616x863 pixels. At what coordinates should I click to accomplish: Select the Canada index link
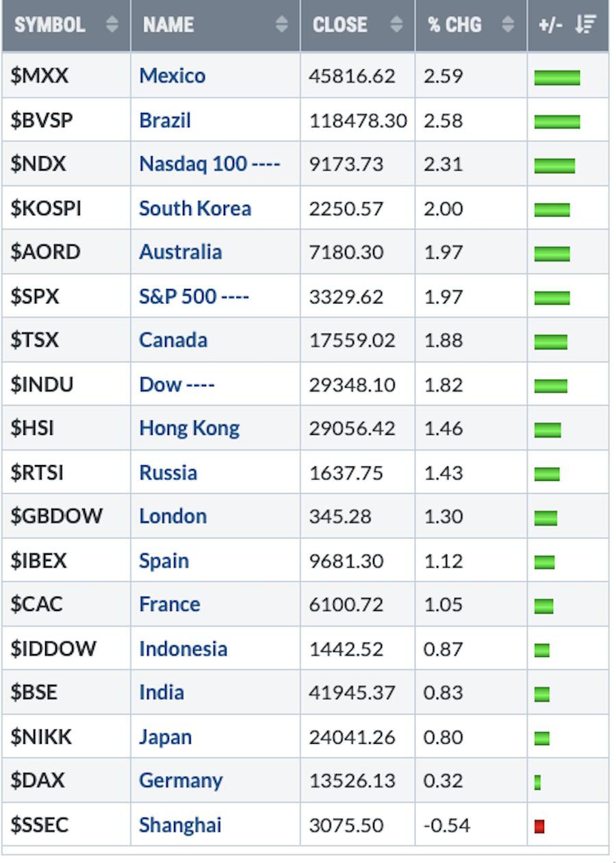[172, 340]
